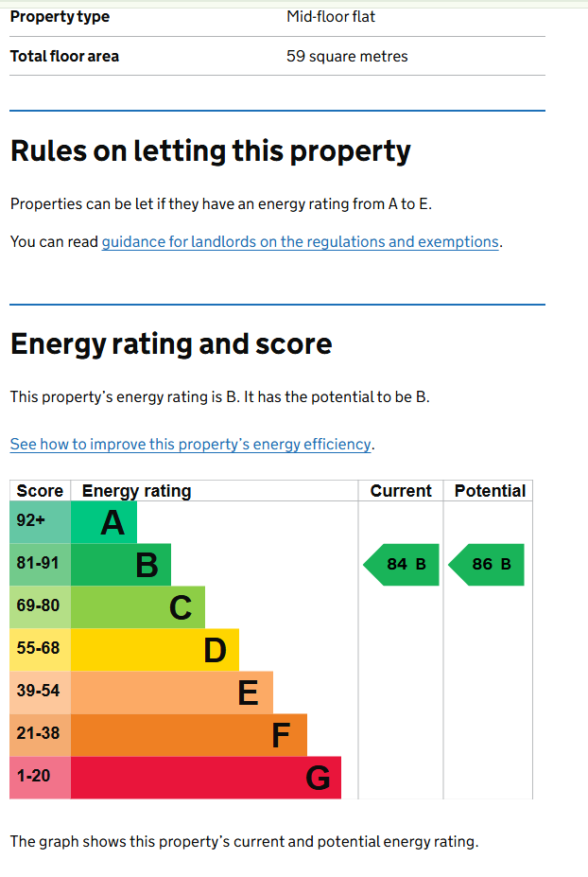The width and height of the screenshot is (588, 877).
Task: Select the red G rating bar
Action: click(x=207, y=778)
